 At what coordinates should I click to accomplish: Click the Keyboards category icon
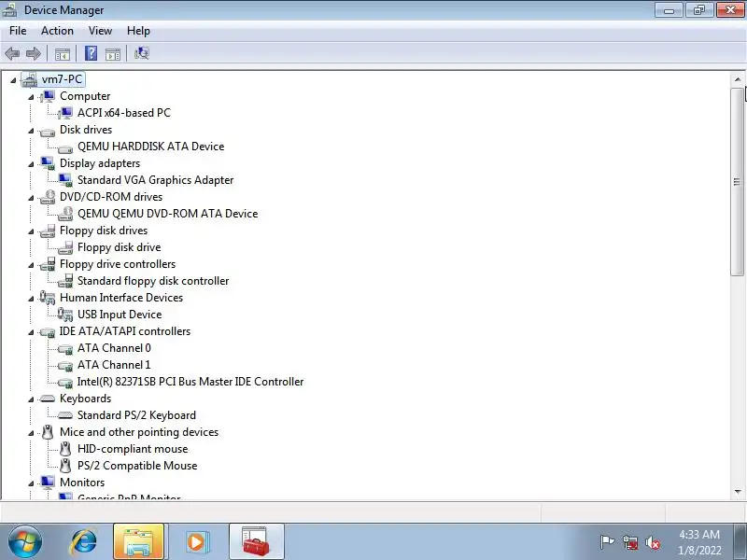(48, 399)
